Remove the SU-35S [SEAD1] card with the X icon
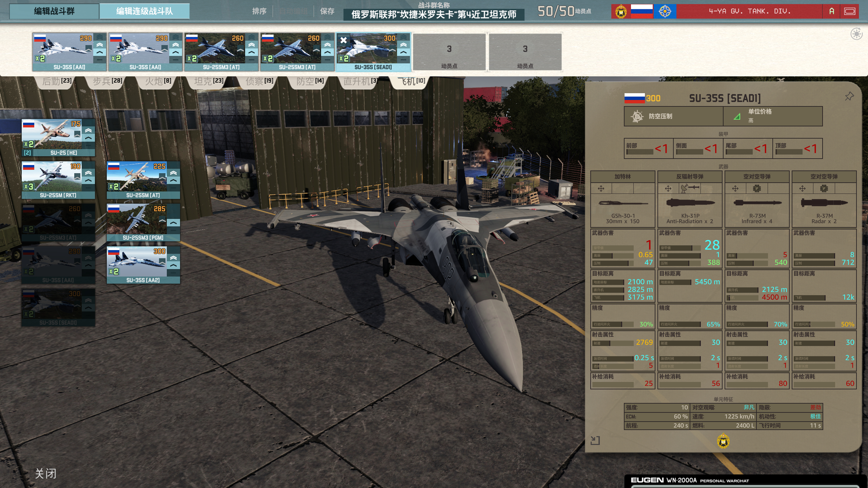 (x=343, y=40)
